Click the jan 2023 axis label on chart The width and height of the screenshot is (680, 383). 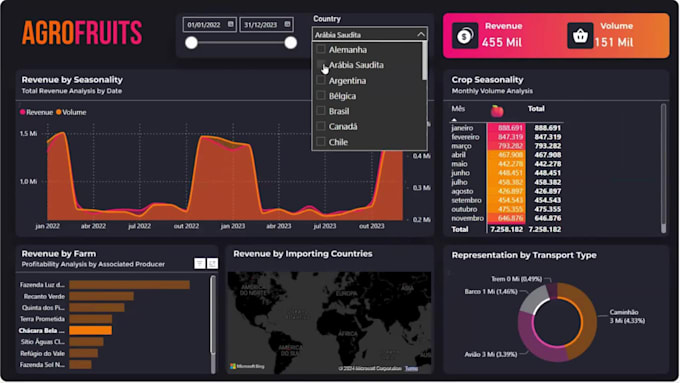tap(232, 226)
